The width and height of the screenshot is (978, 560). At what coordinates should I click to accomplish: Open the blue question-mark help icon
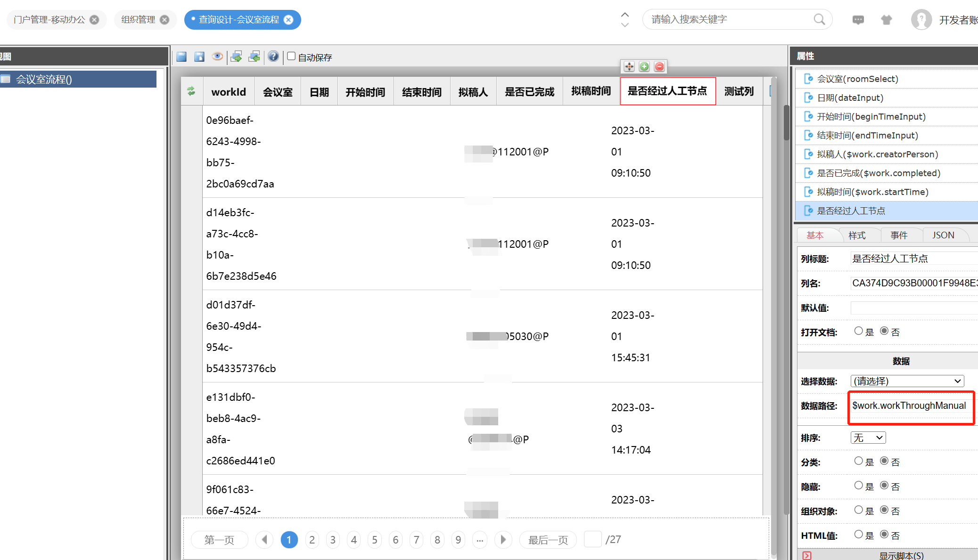[273, 57]
